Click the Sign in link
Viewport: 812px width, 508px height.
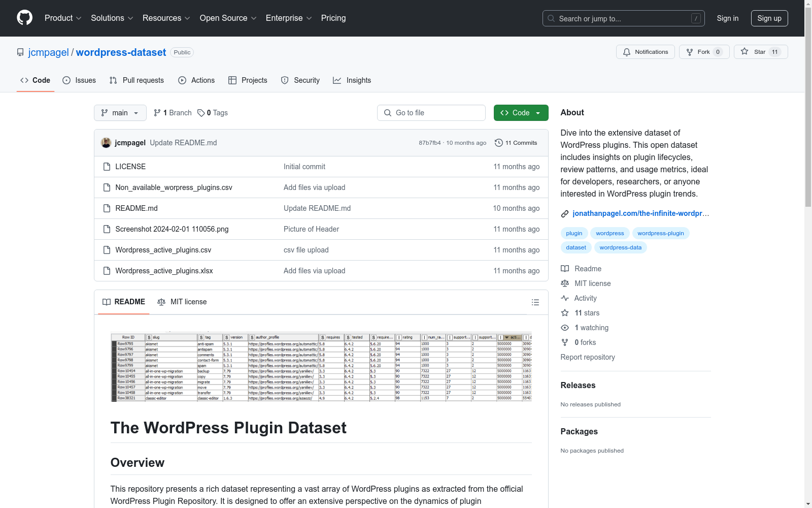tap(728, 18)
